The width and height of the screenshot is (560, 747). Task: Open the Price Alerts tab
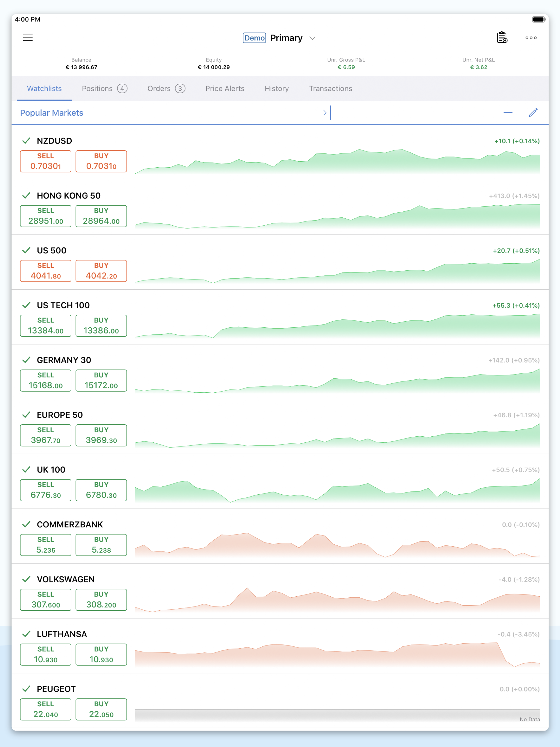tap(224, 89)
